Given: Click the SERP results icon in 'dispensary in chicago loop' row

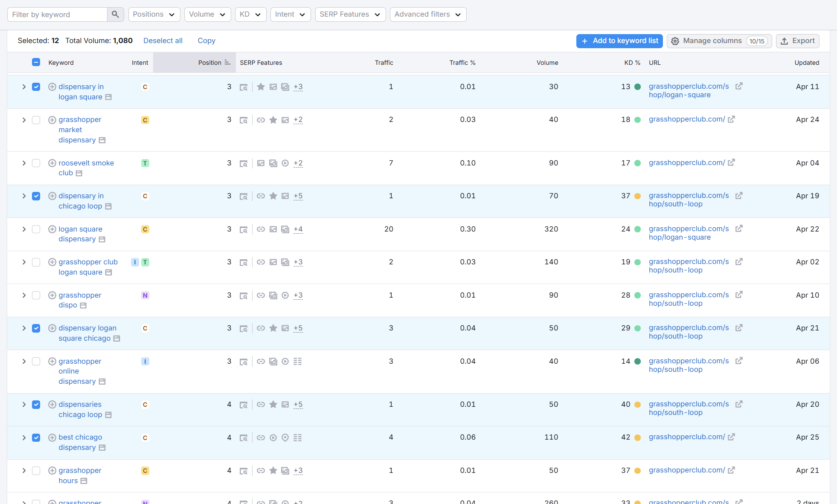Looking at the screenshot, I should [243, 196].
